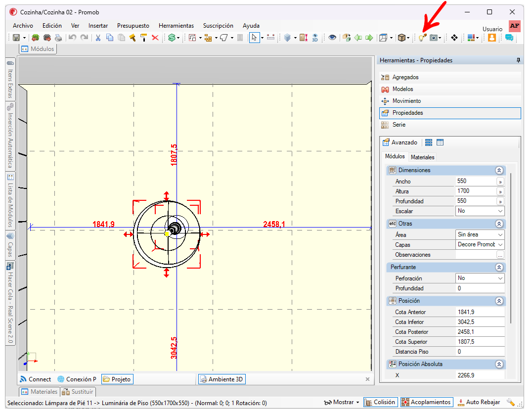The image size is (532, 414).
Task: Click the red X delete icon
Action: 155,38
